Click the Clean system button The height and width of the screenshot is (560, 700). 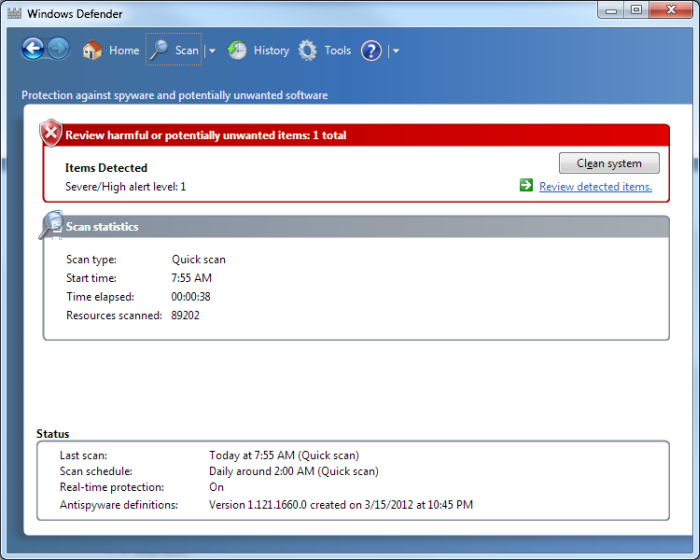point(609,163)
